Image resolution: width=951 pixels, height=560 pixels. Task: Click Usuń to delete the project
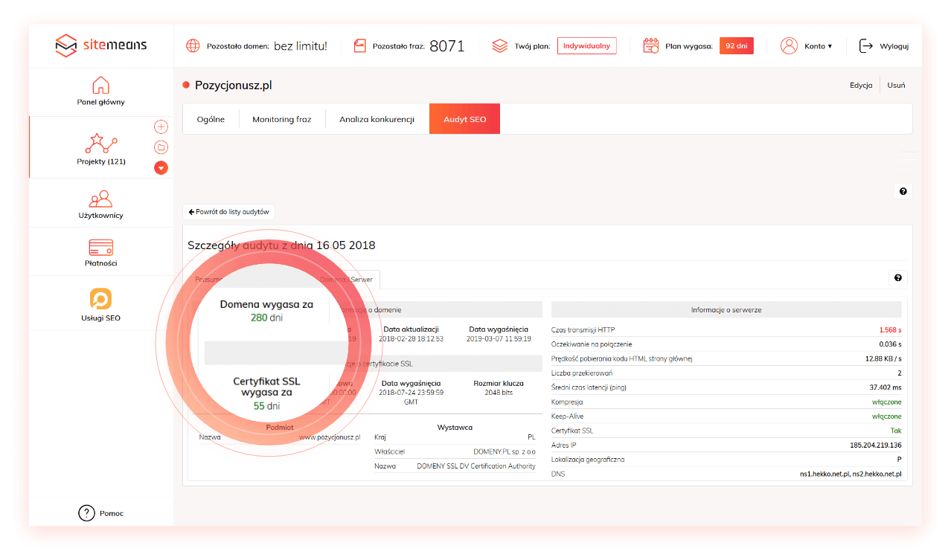(x=896, y=86)
